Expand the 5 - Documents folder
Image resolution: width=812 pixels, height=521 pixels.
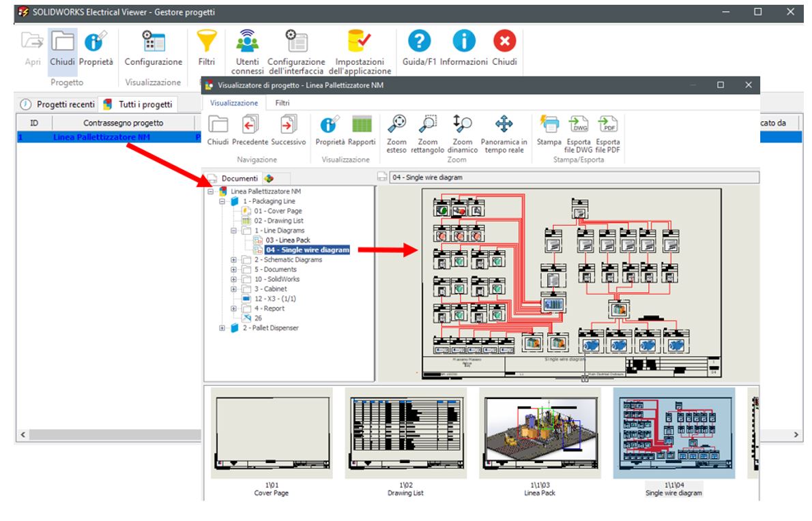point(233,269)
